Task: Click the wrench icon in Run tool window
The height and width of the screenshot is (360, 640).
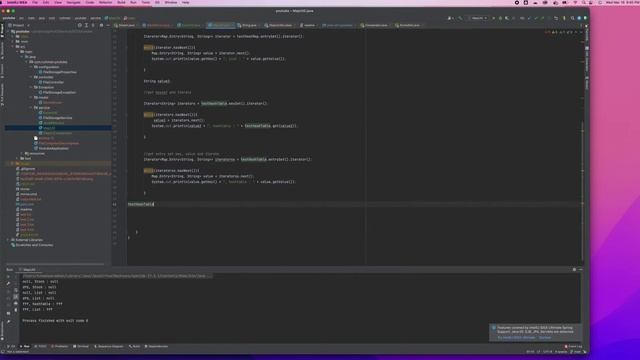Action: click(x=9, y=283)
